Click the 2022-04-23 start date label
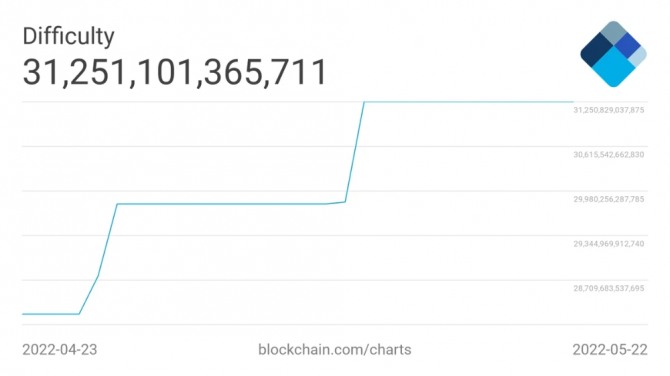Viewport: 670px width, 376px height. [x=60, y=350]
